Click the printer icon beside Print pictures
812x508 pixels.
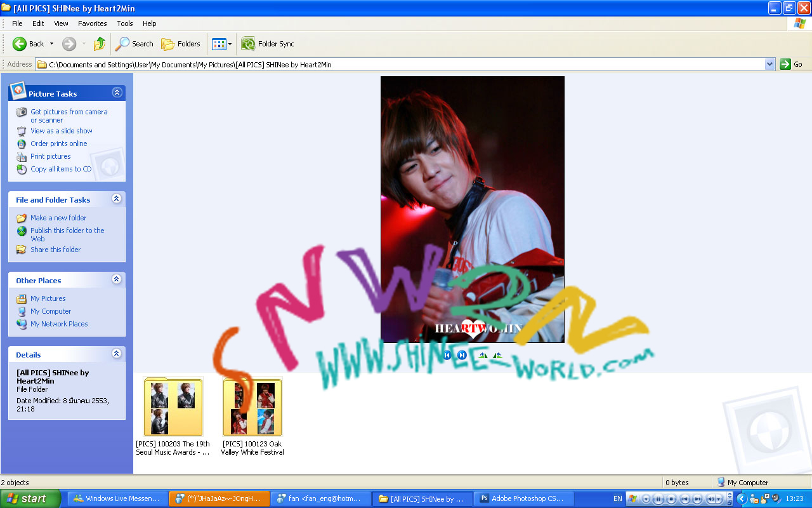pos(22,156)
